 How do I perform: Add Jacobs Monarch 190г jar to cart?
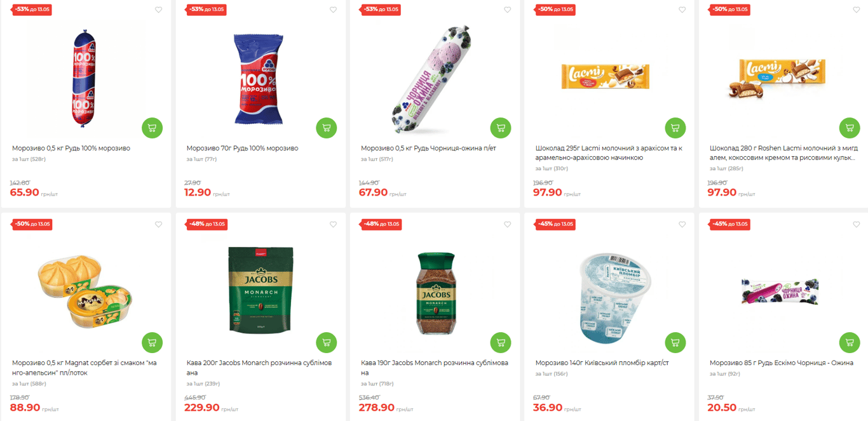(x=501, y=342)
